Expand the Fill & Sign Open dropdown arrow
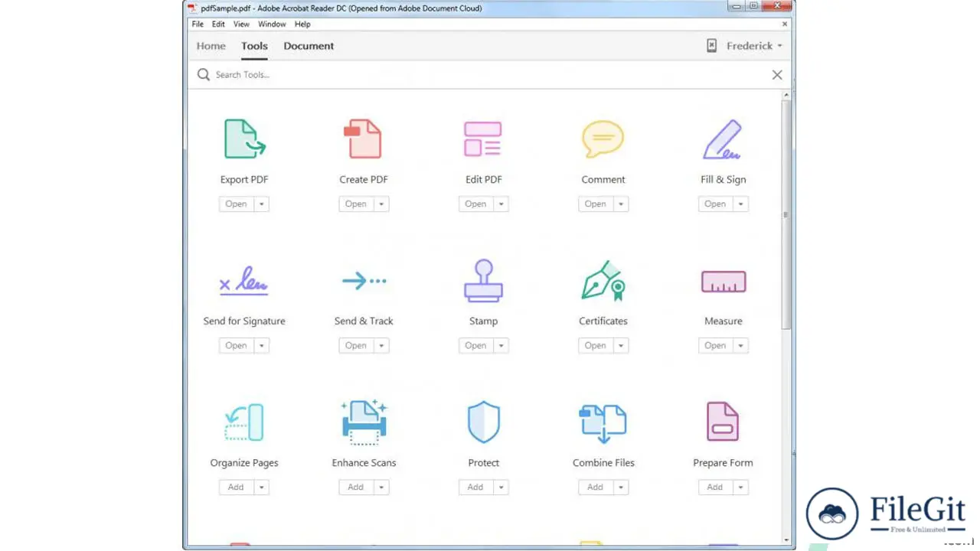This screenshot has width=980, height=551. pyautogui.click(x=740, y=204)
